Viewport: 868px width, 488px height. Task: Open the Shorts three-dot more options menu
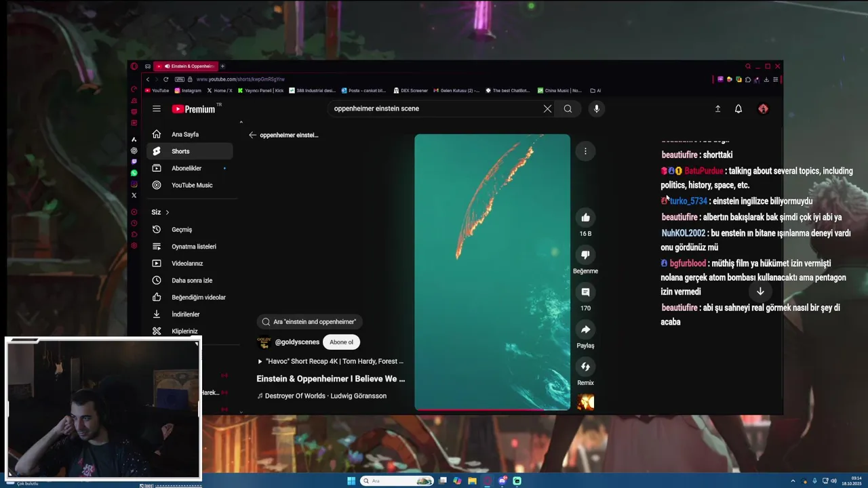pos(585,151)
